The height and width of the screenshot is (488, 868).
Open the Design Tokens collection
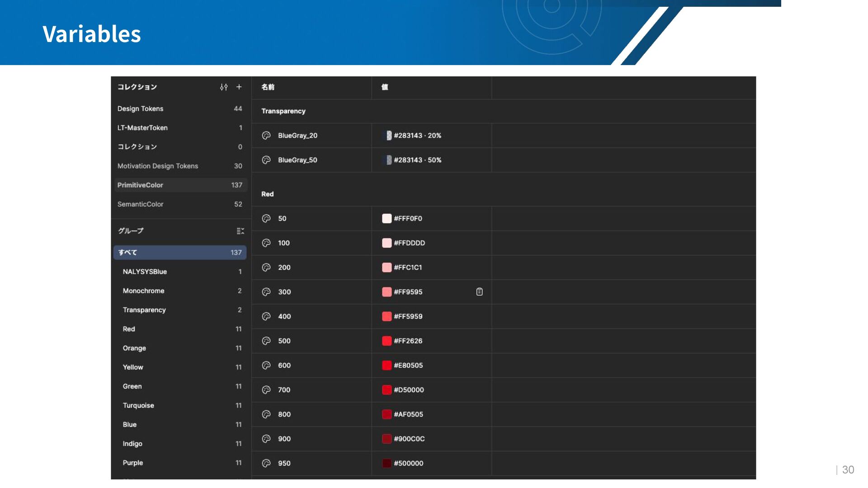coord(141,109)
